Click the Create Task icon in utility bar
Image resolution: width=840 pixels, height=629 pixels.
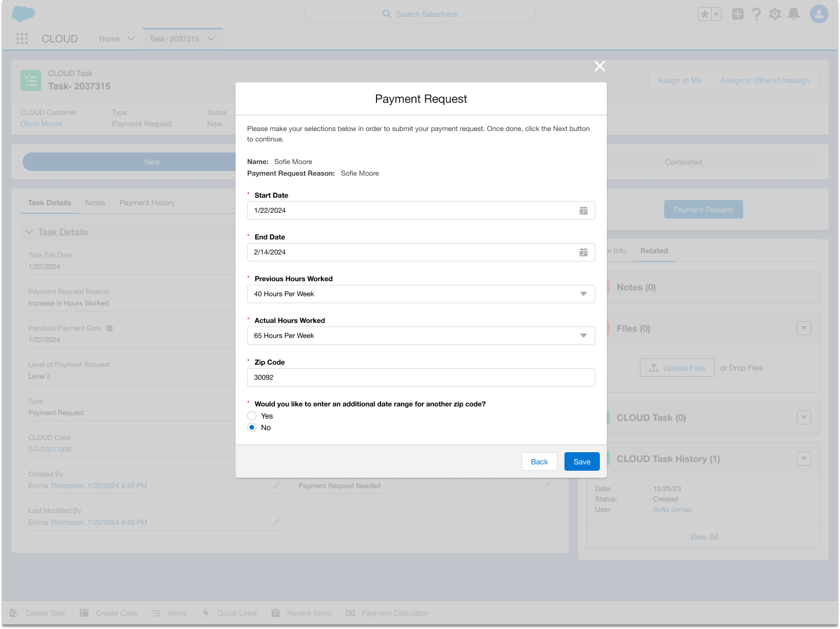[x=13, y=613]
